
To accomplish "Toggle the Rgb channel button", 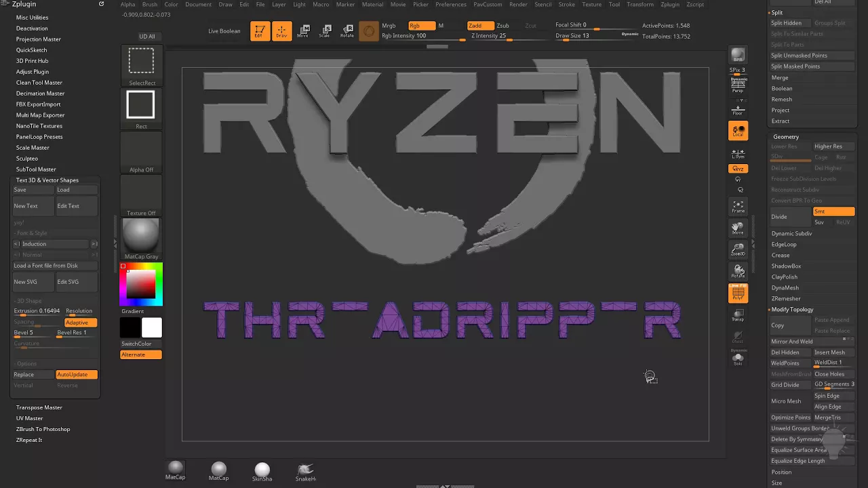I will point(421,26).
